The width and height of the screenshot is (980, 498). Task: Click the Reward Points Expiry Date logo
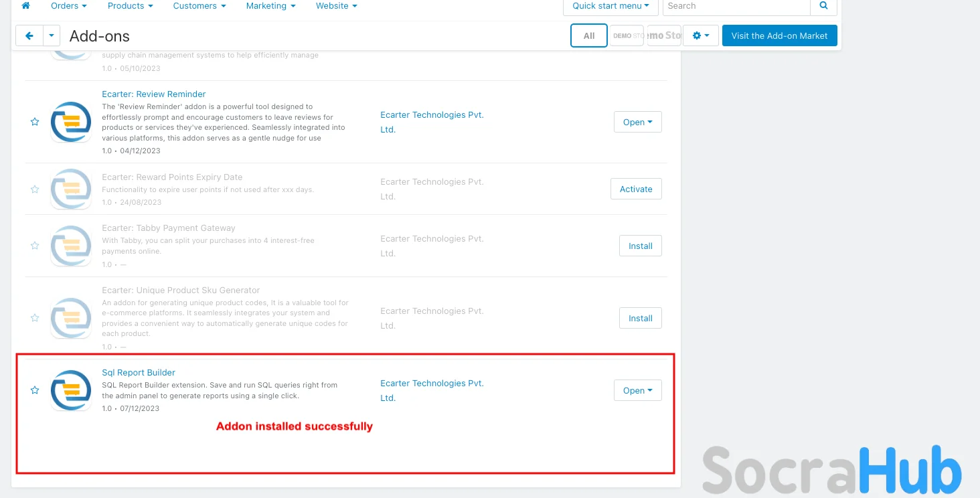click(x=71, y=189)
